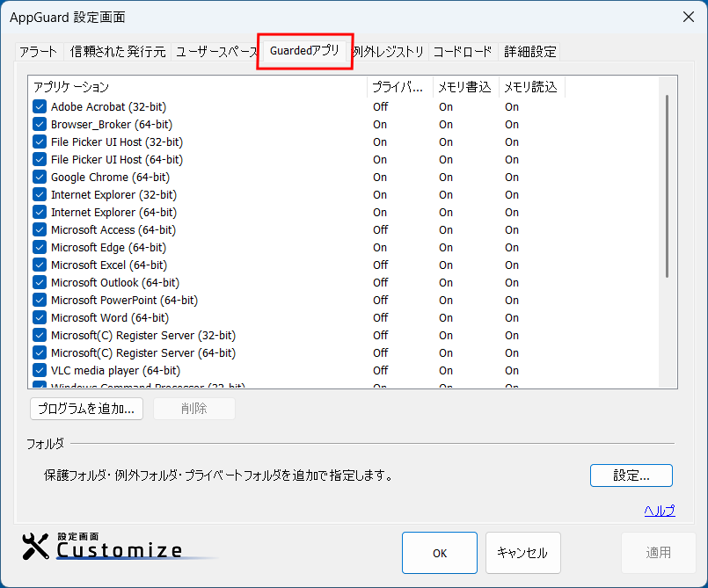The width and height of the screenshot is (708, 588).
Task: Open the 信頼された発行元 tab
Action: [118, 52]
